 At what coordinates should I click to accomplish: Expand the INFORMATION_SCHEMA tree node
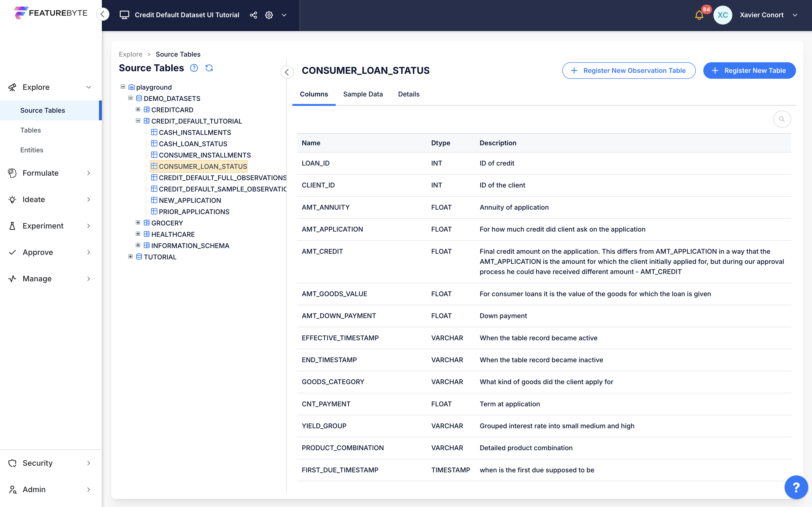[x=138, y=245]
